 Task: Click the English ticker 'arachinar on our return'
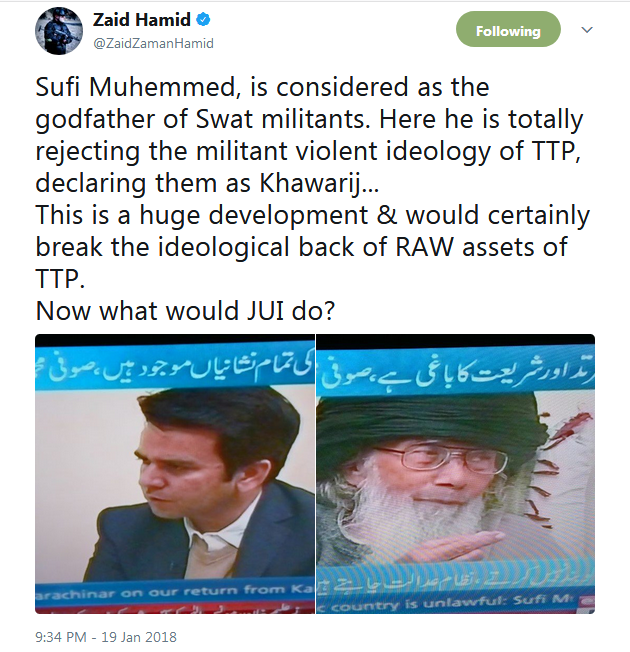[x=175, y=591]
